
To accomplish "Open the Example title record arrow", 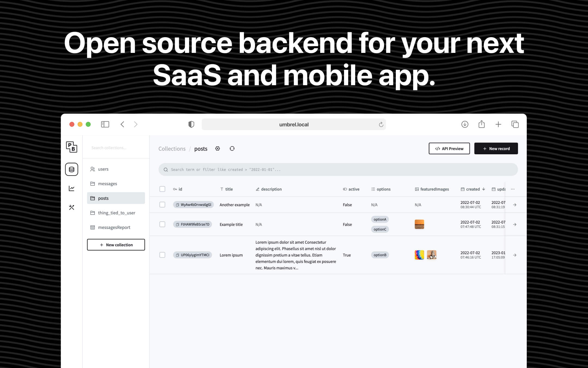I will coord(514,225).
